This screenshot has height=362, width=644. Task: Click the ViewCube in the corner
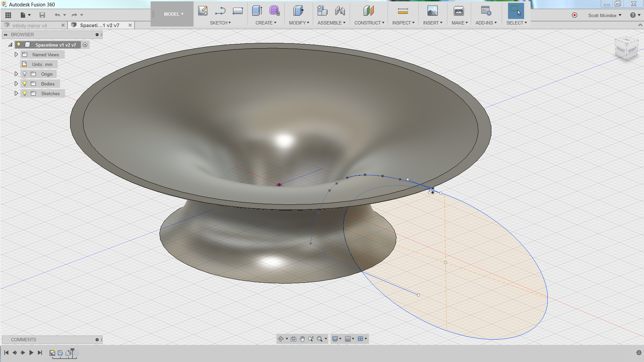point(626,49)
